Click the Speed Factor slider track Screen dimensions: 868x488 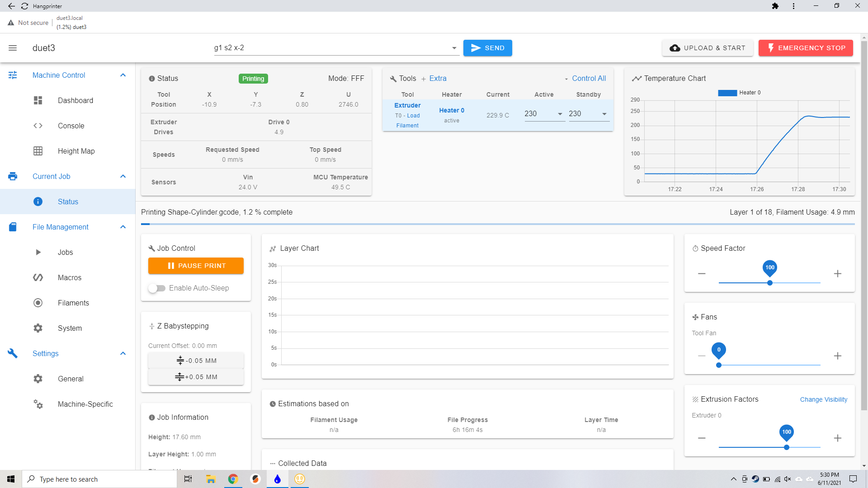[x=769, y=283]
